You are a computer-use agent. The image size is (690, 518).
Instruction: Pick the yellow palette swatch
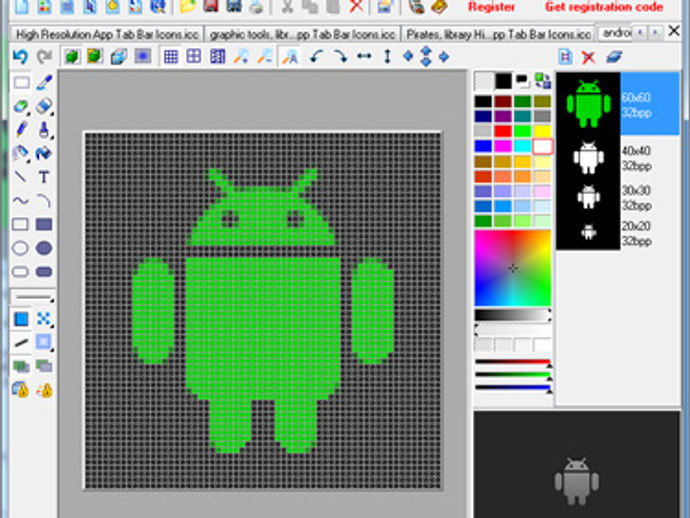pos(542,131)
